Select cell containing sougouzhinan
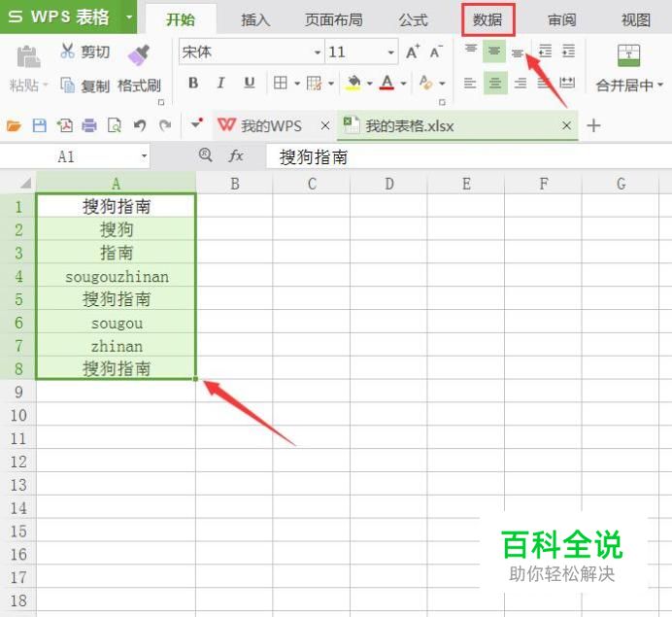672x617 pixels. [x=117, y=276]
